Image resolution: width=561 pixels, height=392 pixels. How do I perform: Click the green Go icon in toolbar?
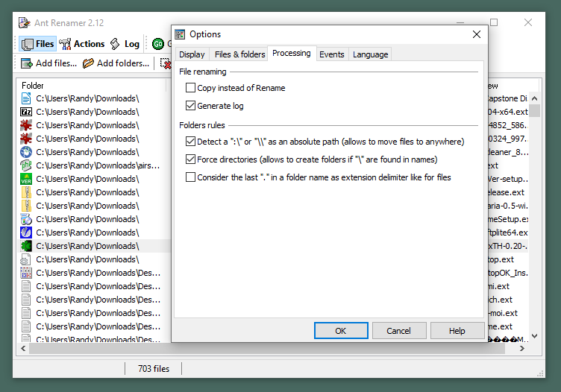pyautogui.click(x=158, y=43)
